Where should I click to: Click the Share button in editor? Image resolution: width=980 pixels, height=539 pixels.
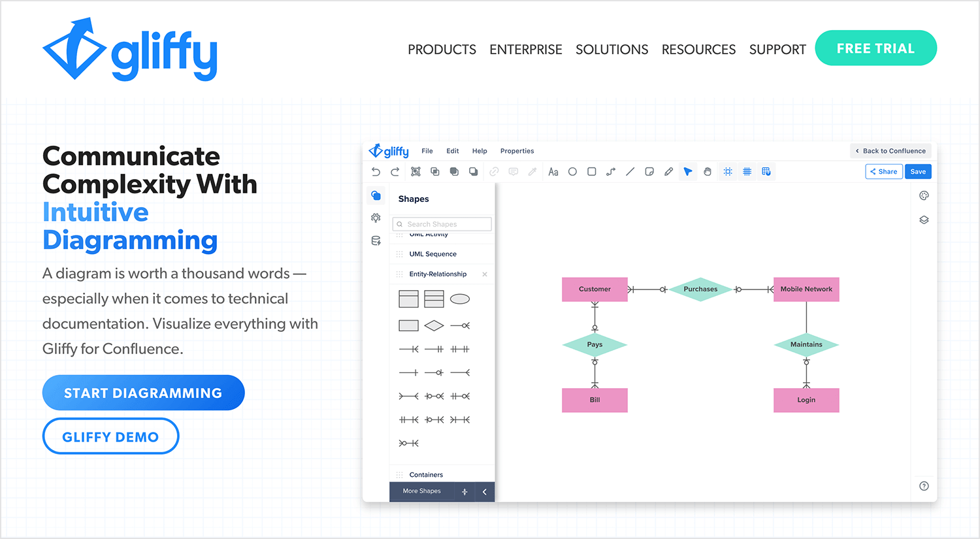(884, 172)
